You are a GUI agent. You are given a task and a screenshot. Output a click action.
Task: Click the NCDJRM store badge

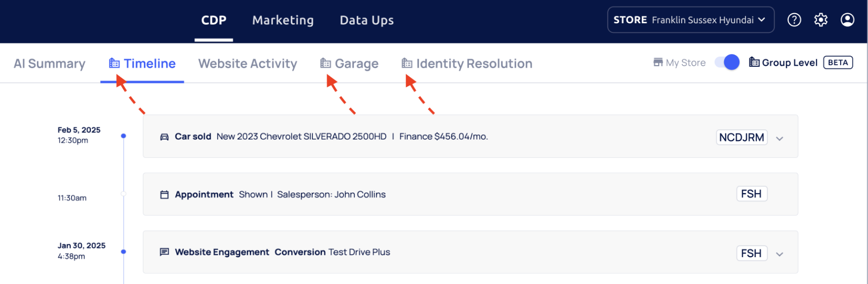click(741, 137)
